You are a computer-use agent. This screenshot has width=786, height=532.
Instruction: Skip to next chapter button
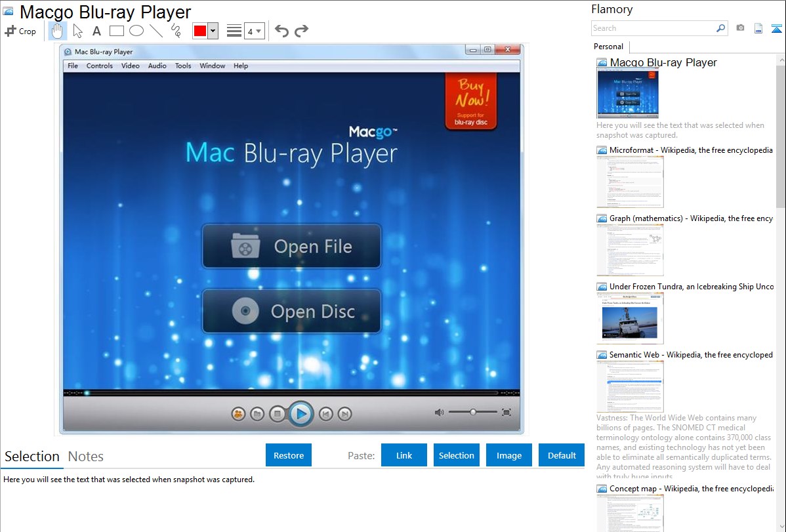point(344,414)
